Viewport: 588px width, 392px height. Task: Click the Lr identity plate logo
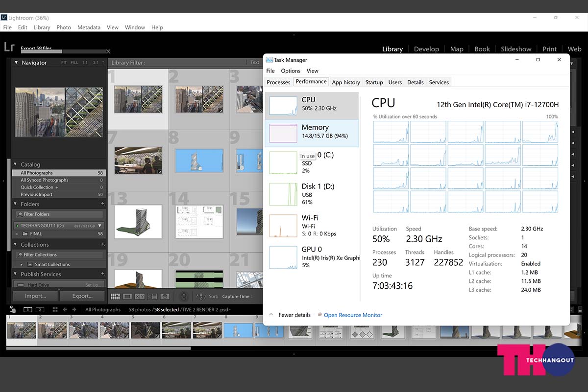9,47
